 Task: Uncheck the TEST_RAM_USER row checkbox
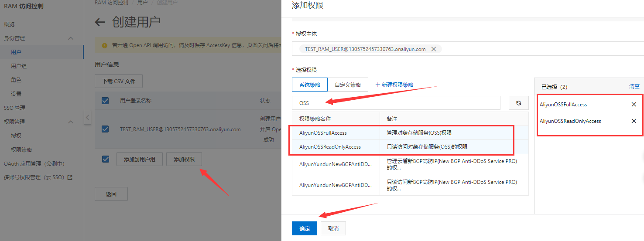105,129
